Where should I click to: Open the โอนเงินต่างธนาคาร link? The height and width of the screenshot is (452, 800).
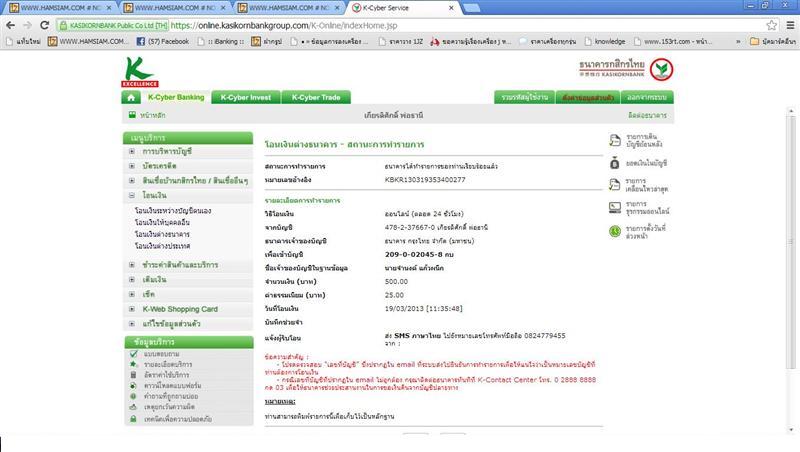(162, 234)
